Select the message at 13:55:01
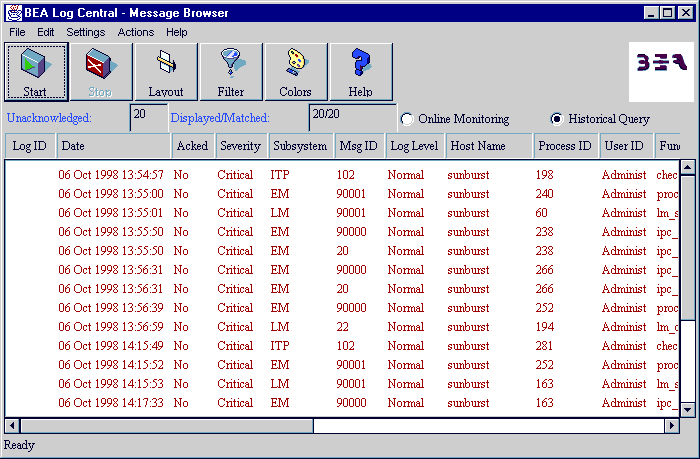The width and height of the screenshot is (700, 459). 342,213
